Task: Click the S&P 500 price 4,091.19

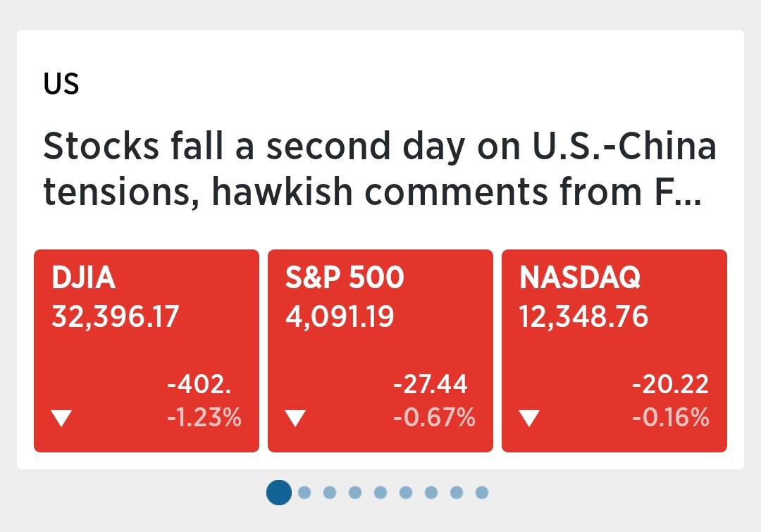Action: [340, 316]
